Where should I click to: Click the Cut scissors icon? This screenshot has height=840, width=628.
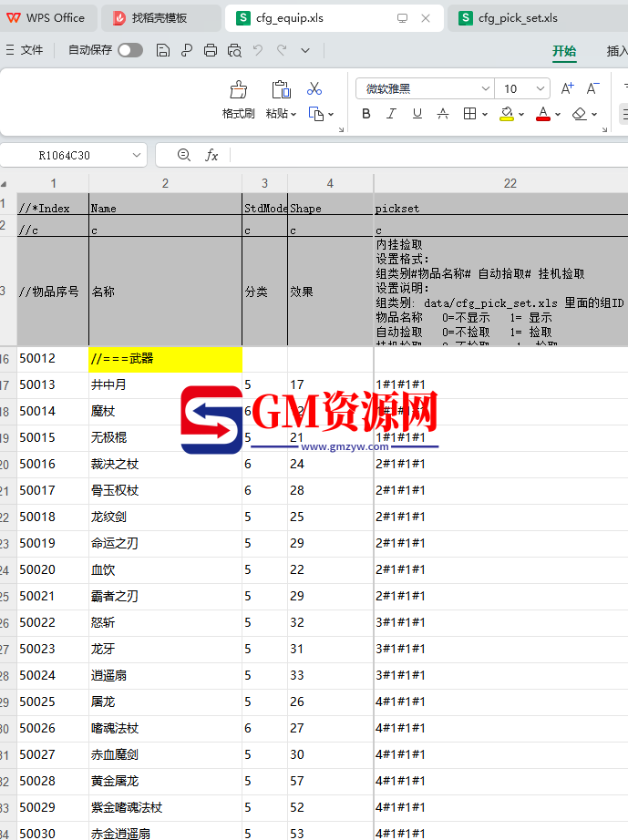click(x=314, y=89)
